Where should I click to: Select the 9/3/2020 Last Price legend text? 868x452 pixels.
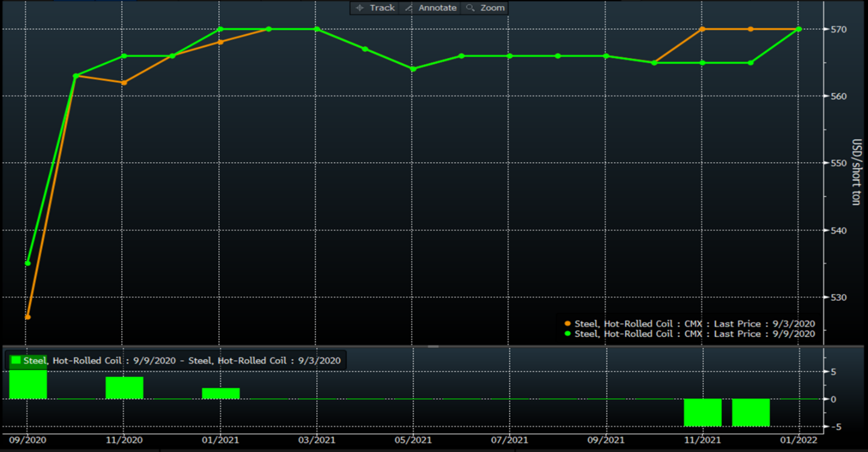(x=695, y=324)
